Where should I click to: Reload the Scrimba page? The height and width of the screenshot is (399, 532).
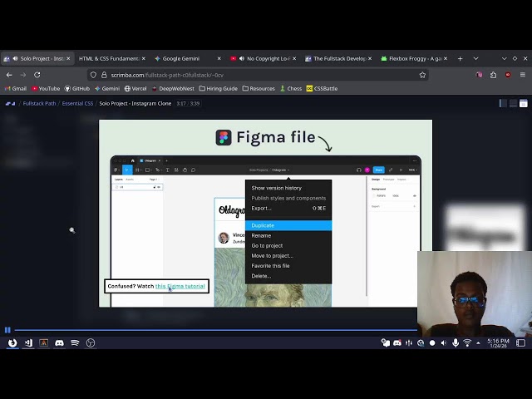coord(37,75)
